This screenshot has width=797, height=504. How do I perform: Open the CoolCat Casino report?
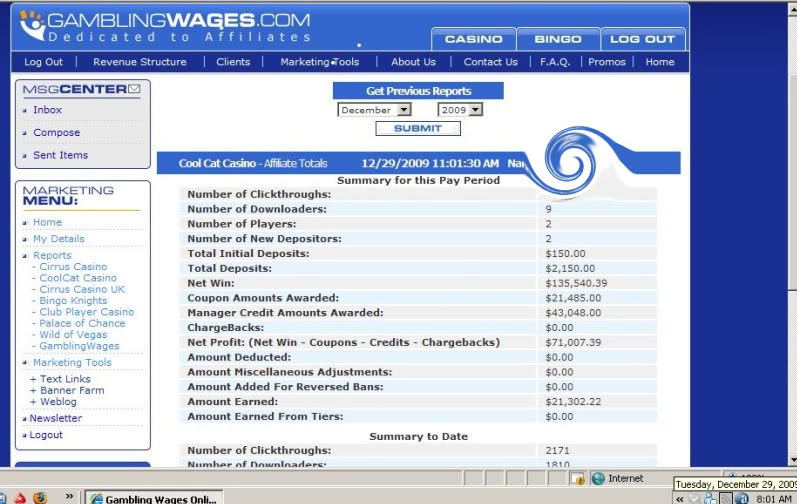point(78,278)
